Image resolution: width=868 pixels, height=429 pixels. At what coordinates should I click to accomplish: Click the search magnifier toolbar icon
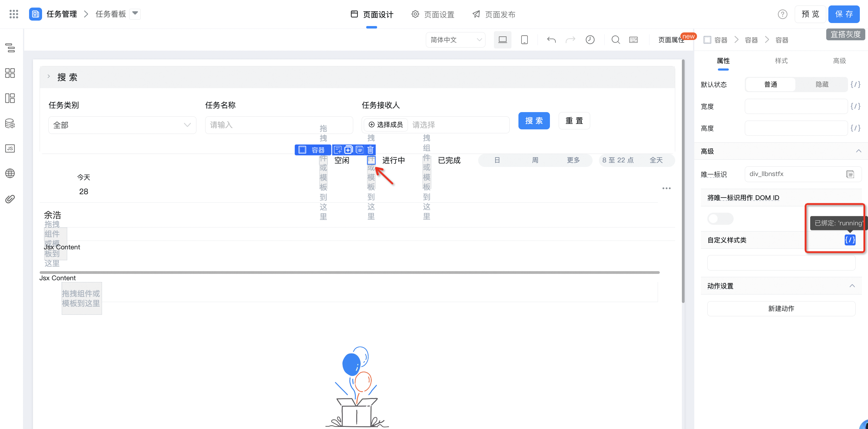(616, 40)
